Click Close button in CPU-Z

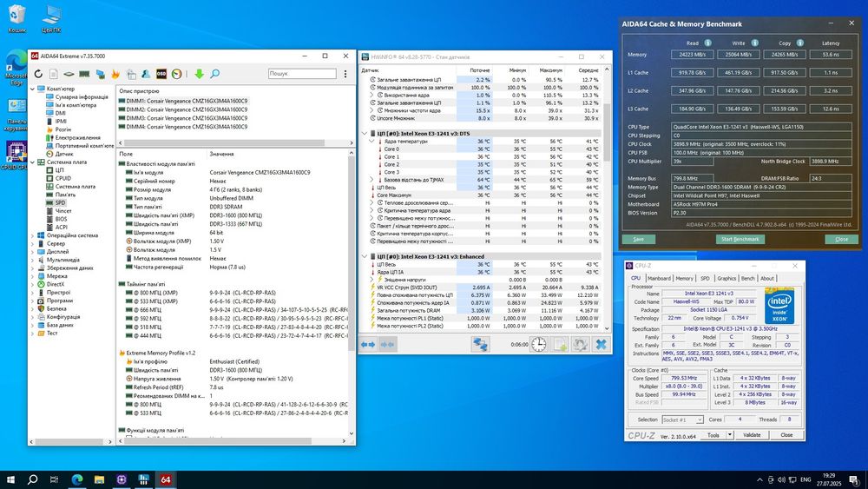pos(786,435)
